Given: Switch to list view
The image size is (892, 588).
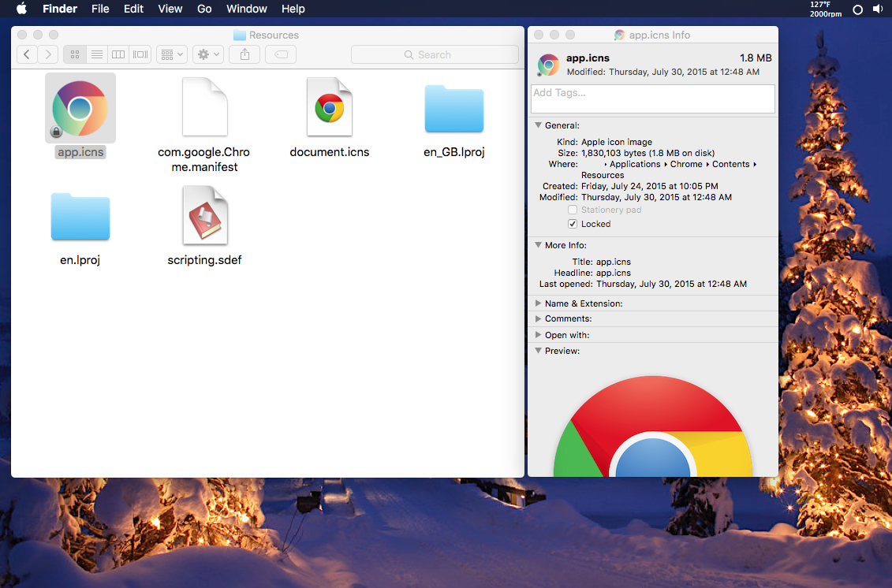Looking at the screenshot, I should tap(97, 54).
